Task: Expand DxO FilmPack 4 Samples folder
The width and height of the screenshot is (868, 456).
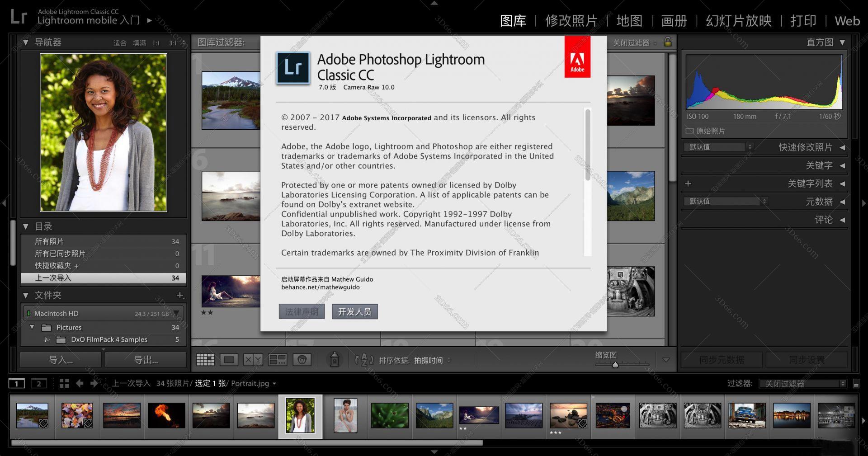Action: [47, 339]
